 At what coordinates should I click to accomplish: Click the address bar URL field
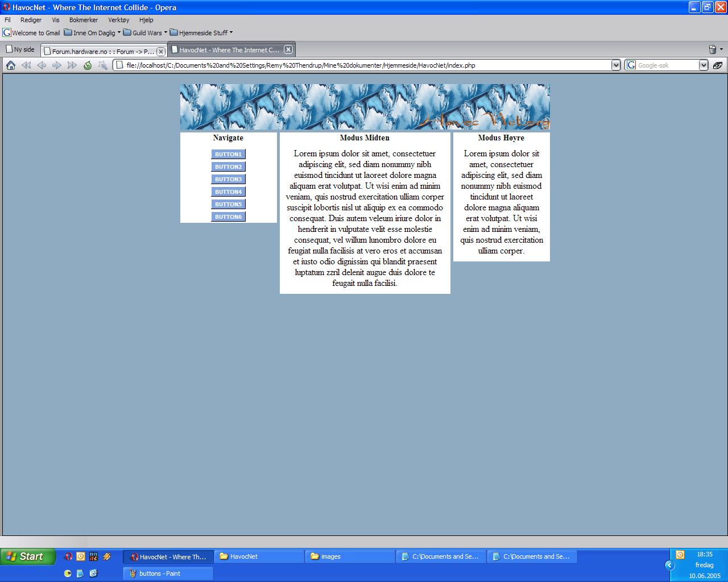[x=367, y=65]
